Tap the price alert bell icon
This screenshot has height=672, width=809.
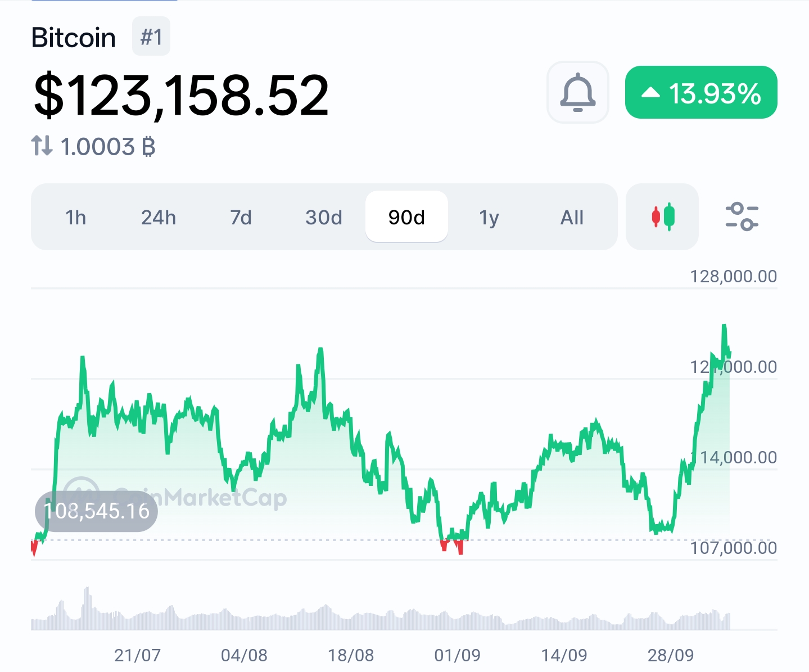pyautogui.click(x=577, y=92)
